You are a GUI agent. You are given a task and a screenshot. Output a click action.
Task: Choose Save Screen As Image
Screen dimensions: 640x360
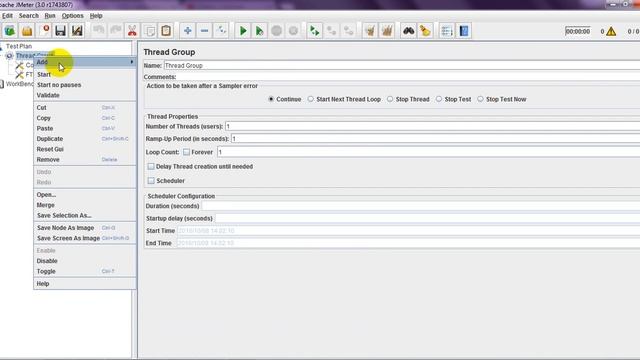tap(84, 238)
